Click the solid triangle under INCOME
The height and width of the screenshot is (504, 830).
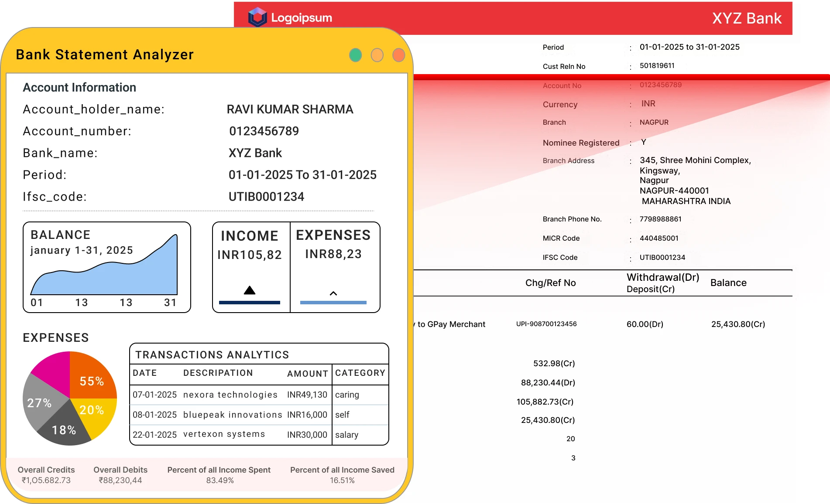click(250, 290)
